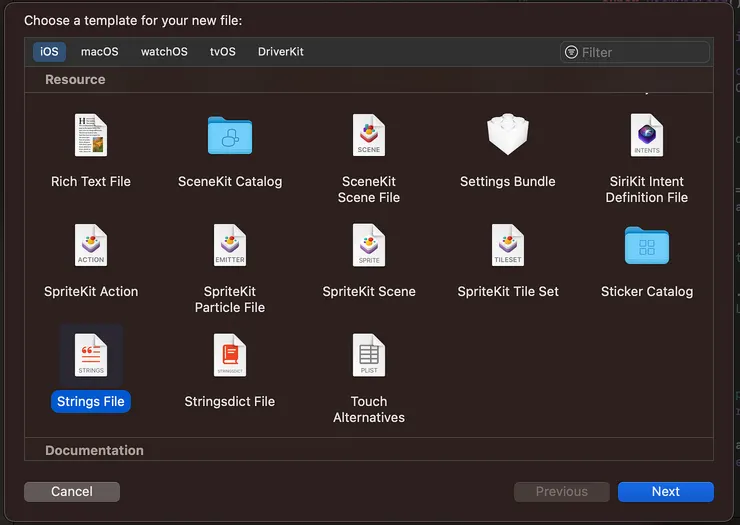The width and height of the screenshot is (740, 525).
Task: Switch to the watchOS platform tab
Action: tap(164, 52)
